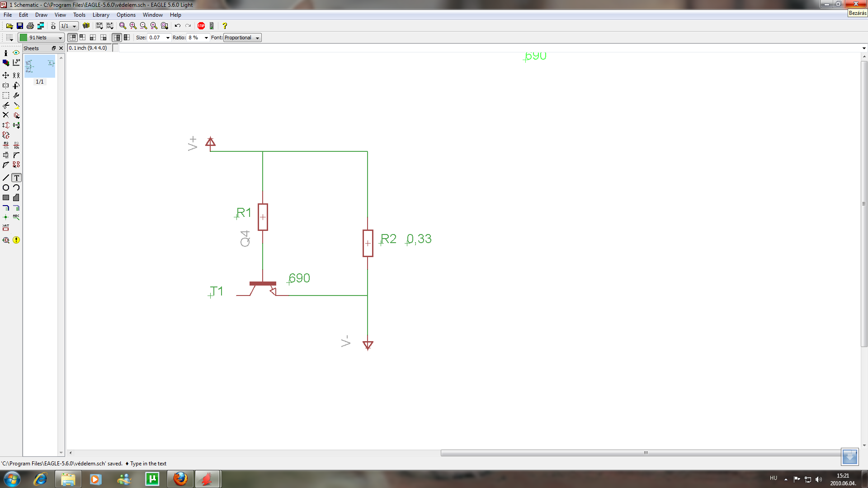
Task: Run the Errors check (yellow exclamation)
Action: [x=16, y=240]
